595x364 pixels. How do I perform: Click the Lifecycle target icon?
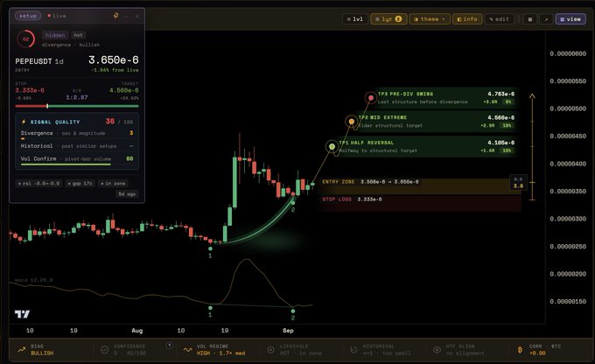[x=270, y=350]
